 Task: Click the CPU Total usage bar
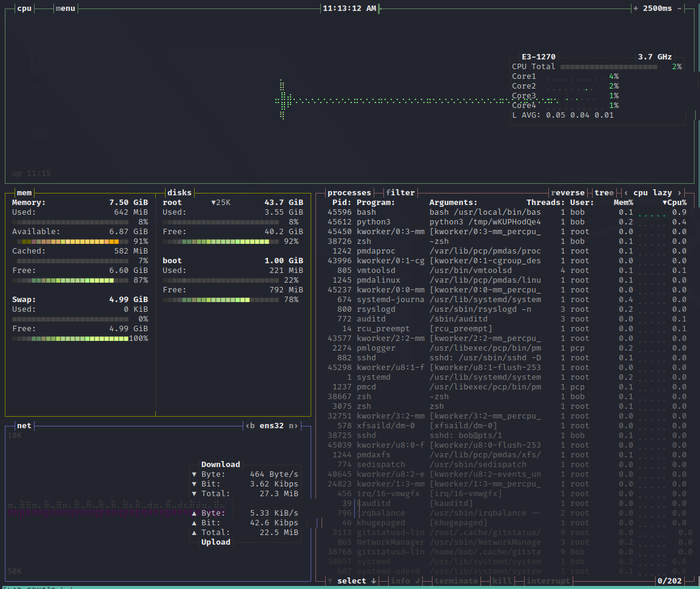pos(609,67)
